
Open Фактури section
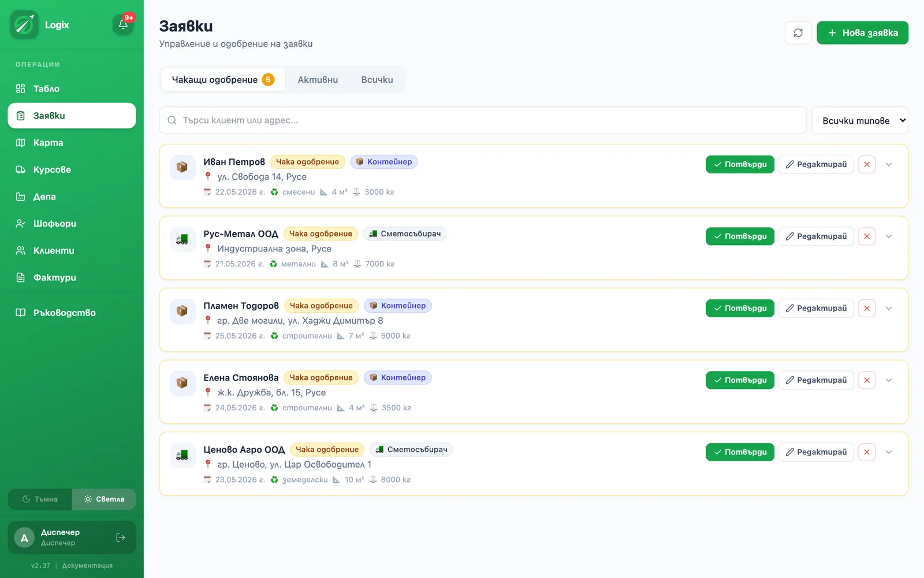tap(72, 277)
